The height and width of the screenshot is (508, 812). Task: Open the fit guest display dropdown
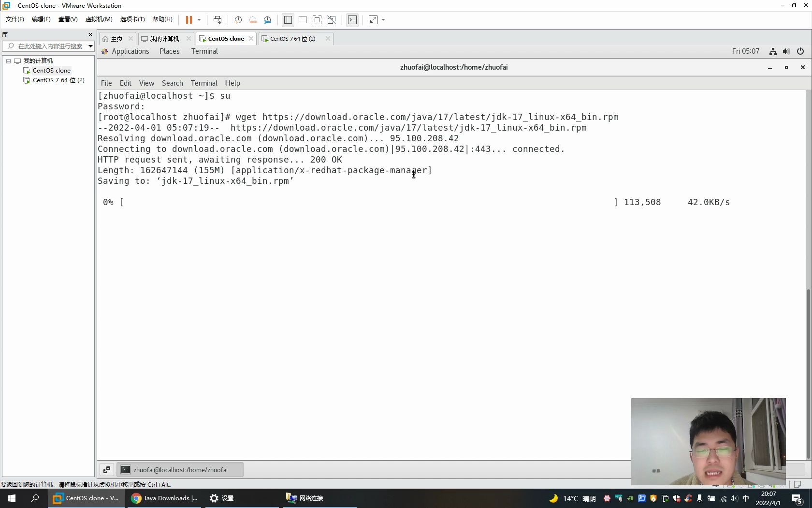click(x=383, y=20)
